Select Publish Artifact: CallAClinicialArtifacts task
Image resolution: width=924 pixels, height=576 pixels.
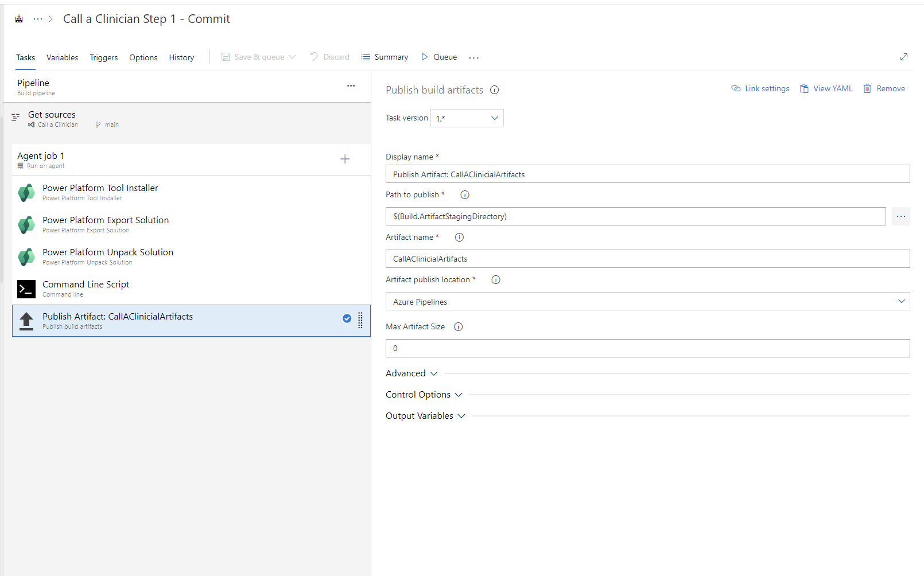(191, 321)
